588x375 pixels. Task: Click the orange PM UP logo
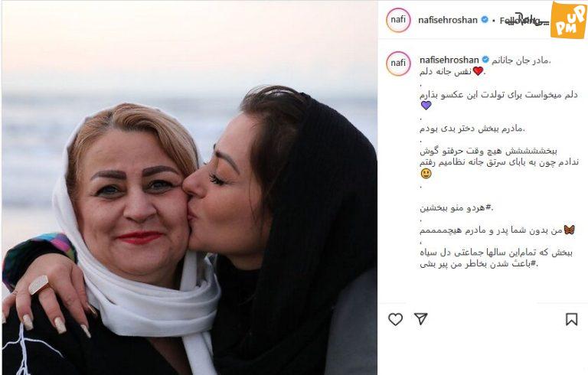click(568, 19)
